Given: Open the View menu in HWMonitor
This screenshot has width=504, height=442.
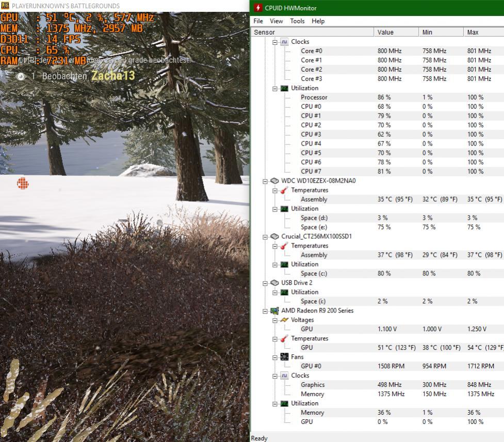Looking at the screenshot, I should (x=276, y=21).
